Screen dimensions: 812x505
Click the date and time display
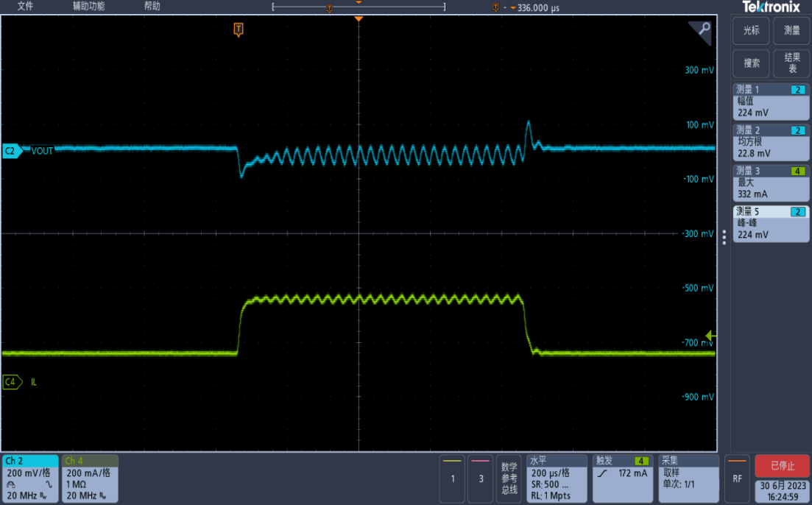783,491
